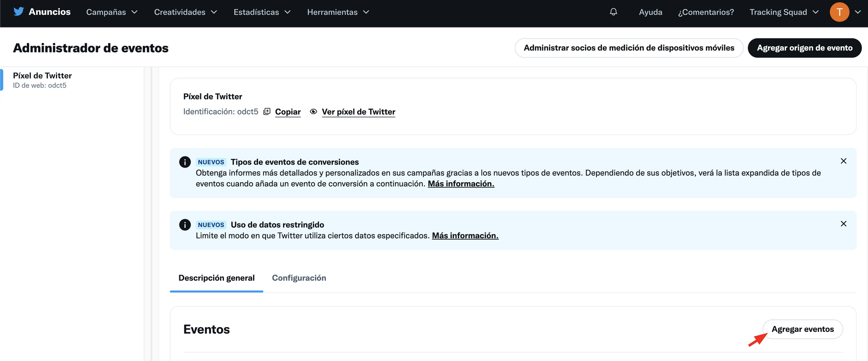The width and height of the screenshot is (868, 361).
Task: Go to Anuncios home
Action: point(49,12)
